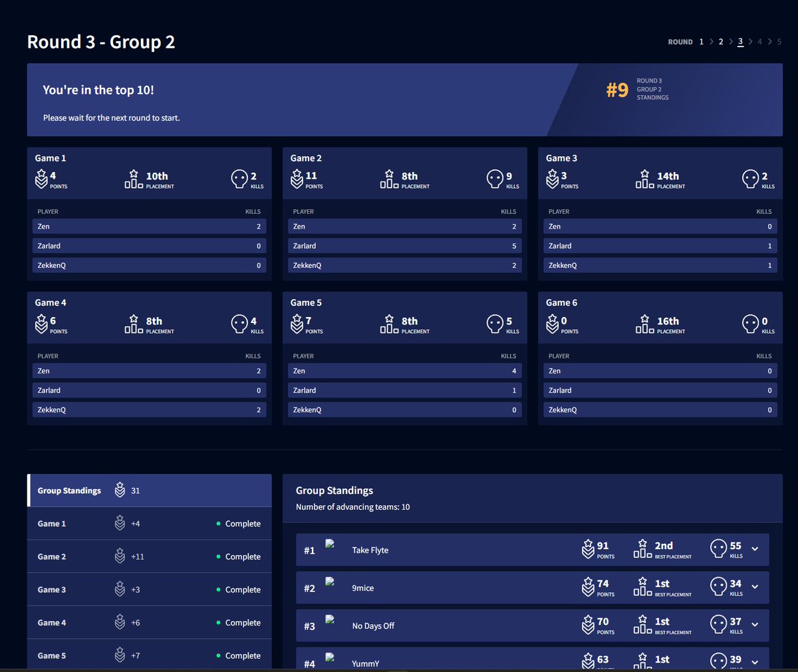Click the 9mice team logo image
Viewport: 798px width, 672px height.
coord(330,582)
